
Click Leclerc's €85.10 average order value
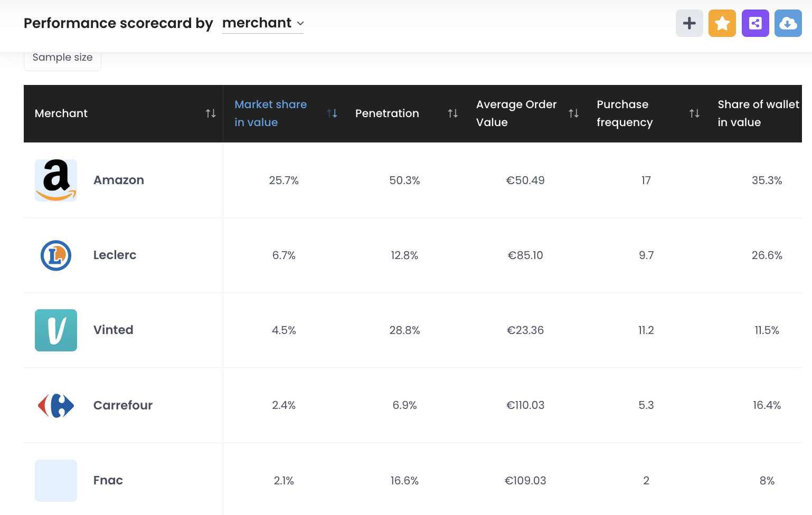(x=525, y=255)
